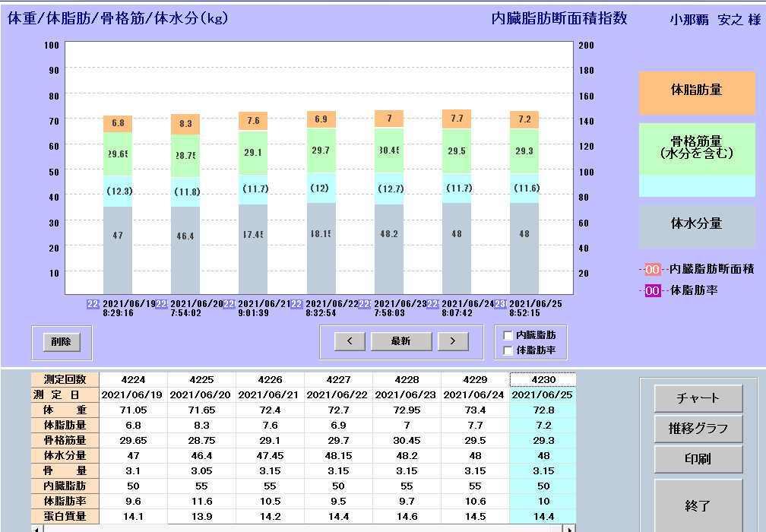This screenshot has height=532, width=766.
Task: Jump to 最新 latest measurements
Action: click(x=400, y=341)
